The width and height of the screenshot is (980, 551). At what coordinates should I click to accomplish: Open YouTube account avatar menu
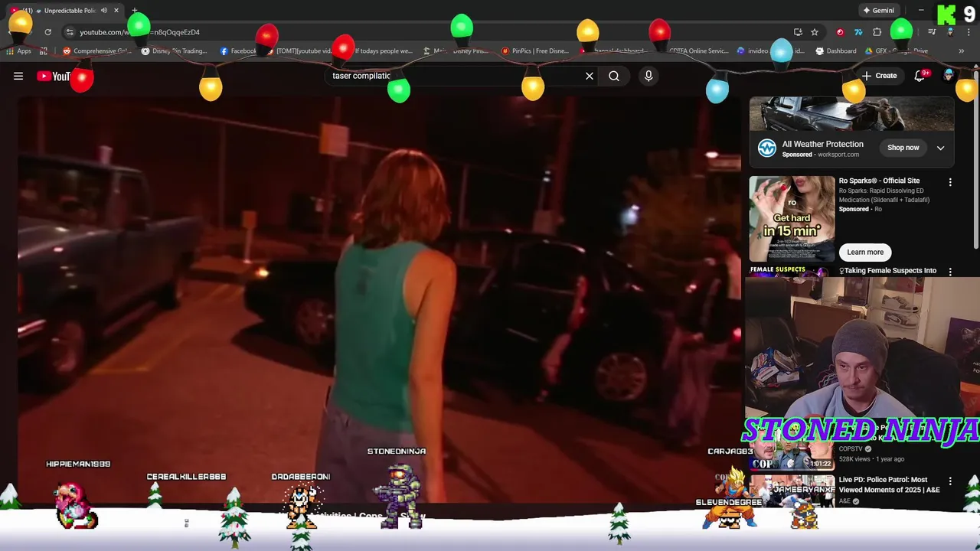949,75
